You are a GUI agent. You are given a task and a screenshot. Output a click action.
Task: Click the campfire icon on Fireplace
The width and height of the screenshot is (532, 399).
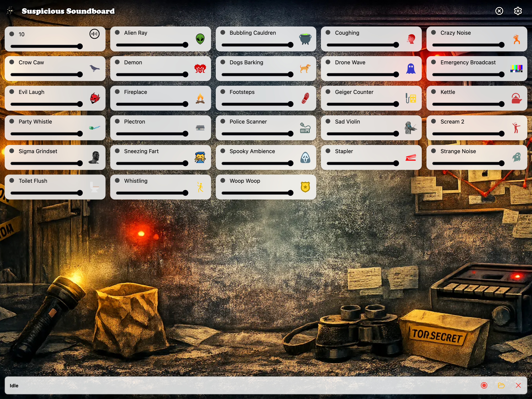click(200, 98)
